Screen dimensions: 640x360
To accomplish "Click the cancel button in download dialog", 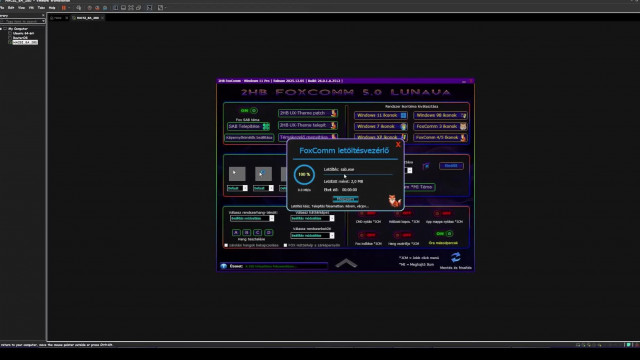I will [x=346, y=199].
